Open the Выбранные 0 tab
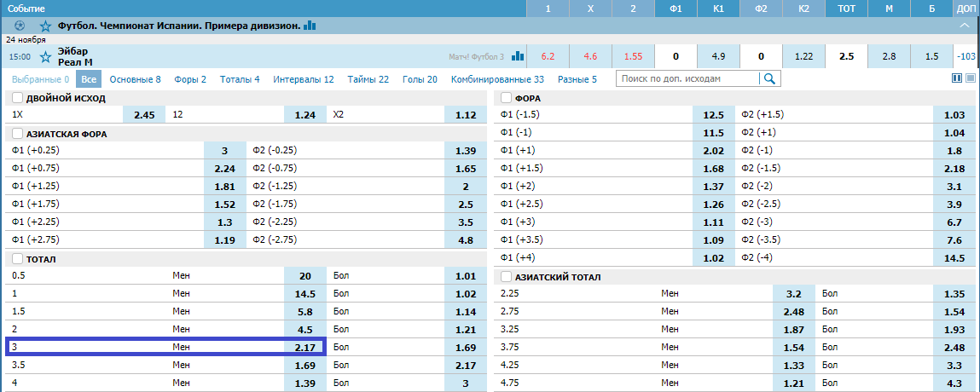 (40, 79)
